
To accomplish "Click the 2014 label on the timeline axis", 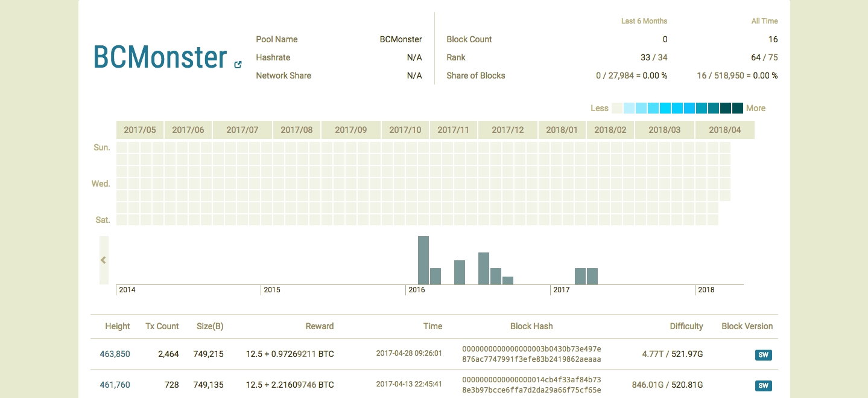I will [x=127, y=290].
